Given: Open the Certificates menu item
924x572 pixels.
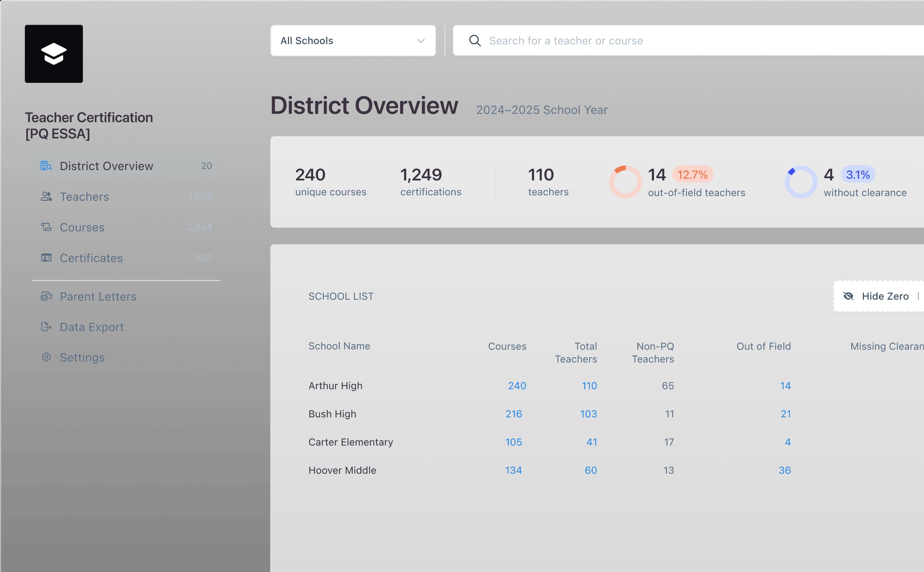Looking at the screenshot, I should point(91,258).
